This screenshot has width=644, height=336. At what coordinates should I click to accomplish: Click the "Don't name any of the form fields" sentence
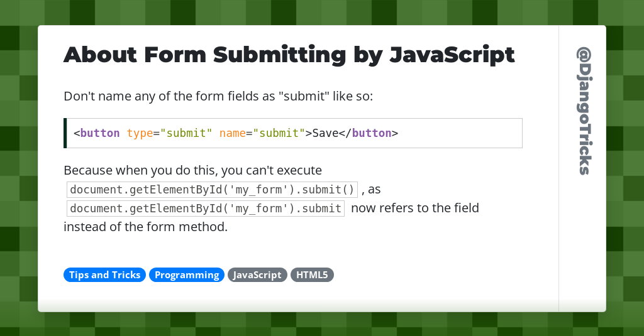click(218, 97)
